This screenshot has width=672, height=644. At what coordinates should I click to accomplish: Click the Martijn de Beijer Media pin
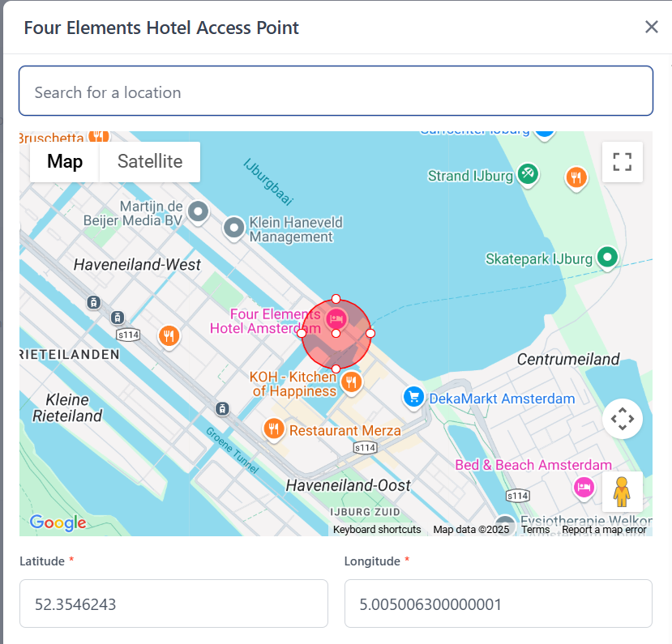pos(198,212)
